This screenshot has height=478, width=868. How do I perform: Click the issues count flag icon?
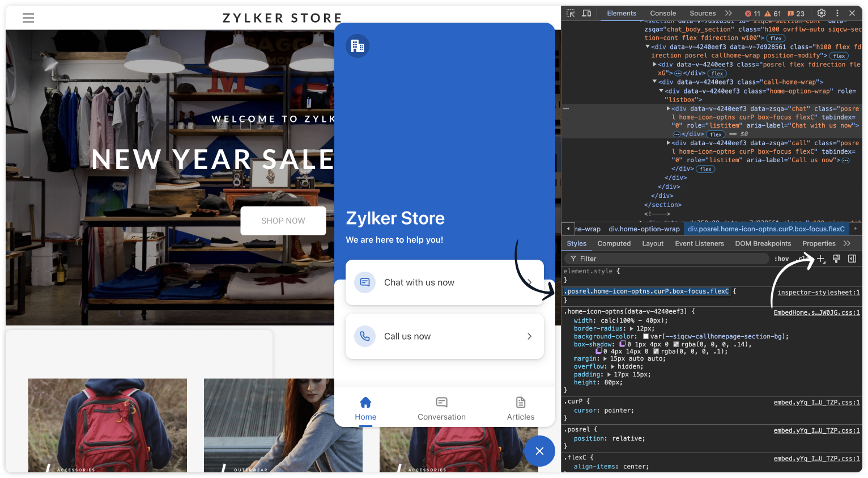[x=791, y=14]
